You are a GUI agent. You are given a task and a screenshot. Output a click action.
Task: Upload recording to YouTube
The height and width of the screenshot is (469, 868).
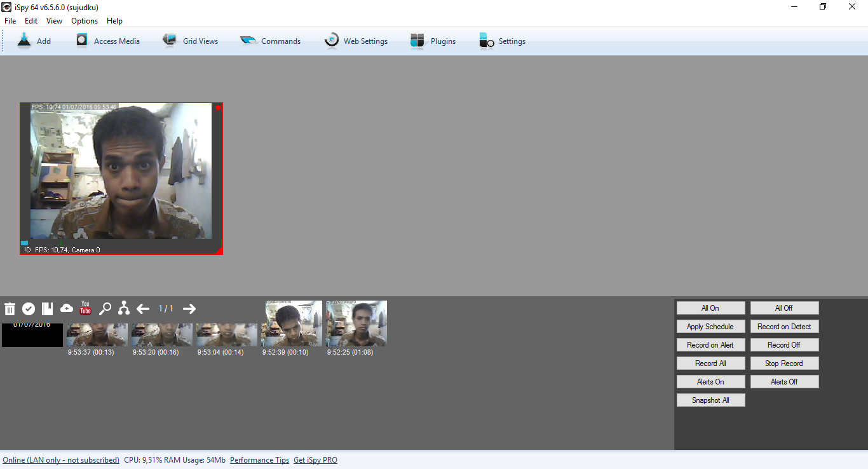[85, 308]
